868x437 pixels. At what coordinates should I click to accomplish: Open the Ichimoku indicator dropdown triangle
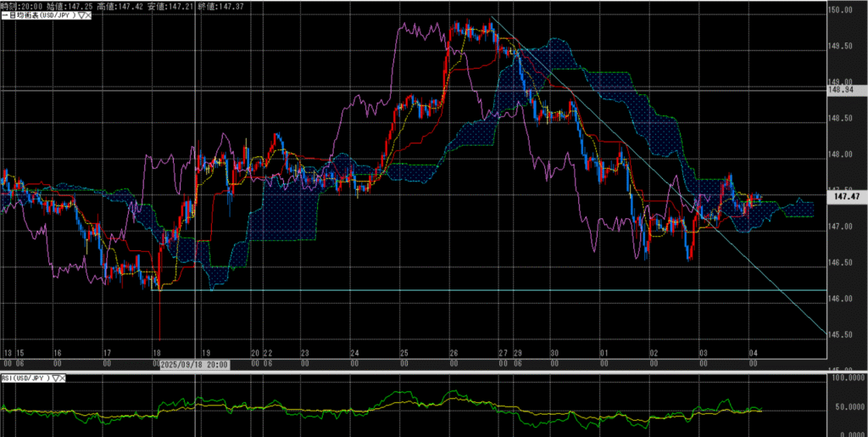pos(80,16)
